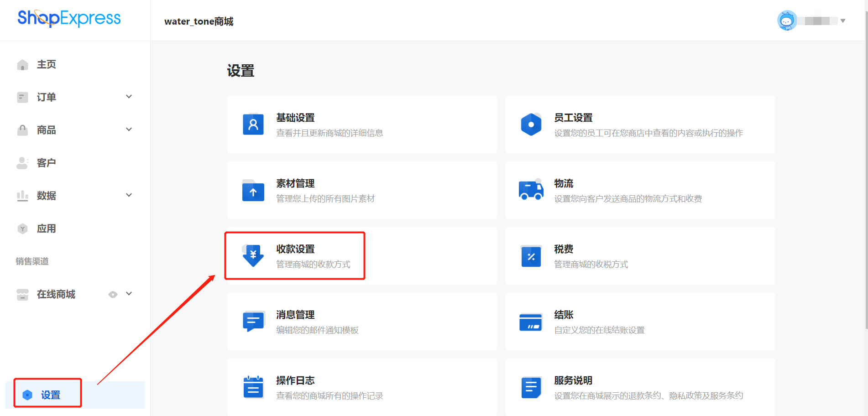The image size is (868, 416).
Task: Expand the 商品 submenu chevron
Action: coord(129,130)
